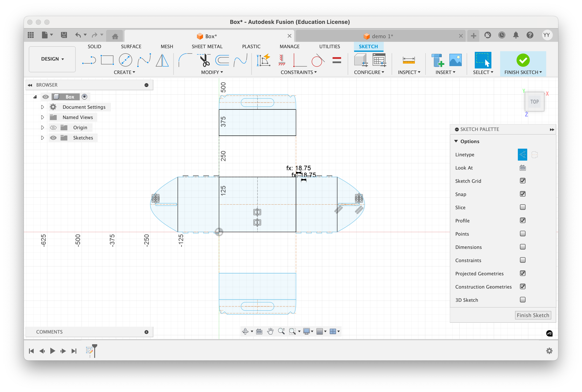Enable the Slice checkbox

pyautogui.click(x=522, y=207)
